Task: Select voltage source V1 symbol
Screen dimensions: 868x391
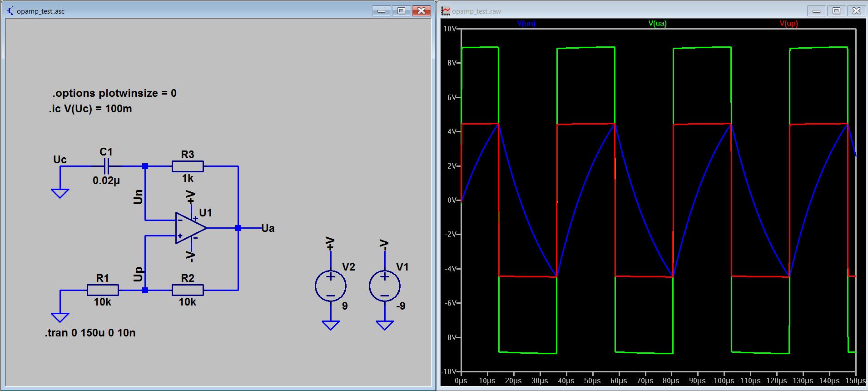Action: pos(385,286)
